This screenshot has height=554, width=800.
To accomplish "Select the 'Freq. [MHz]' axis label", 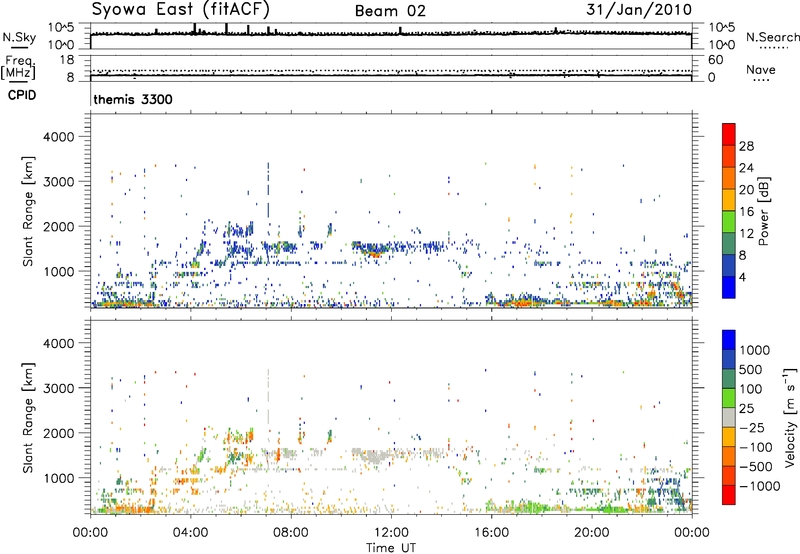I will (18, 67).
